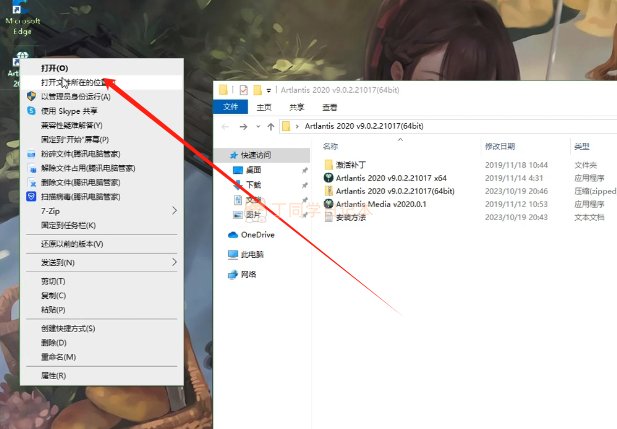Click the 2023/10/19 20:46 date cell

(516, 191)
